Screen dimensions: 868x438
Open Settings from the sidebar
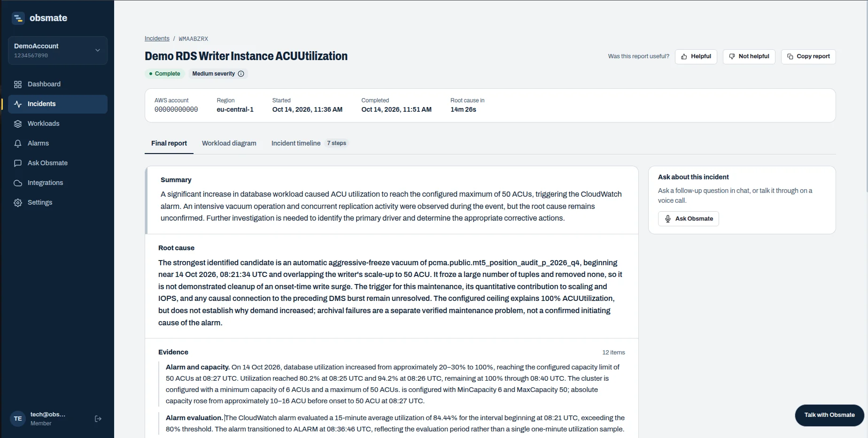pos(58,202)
